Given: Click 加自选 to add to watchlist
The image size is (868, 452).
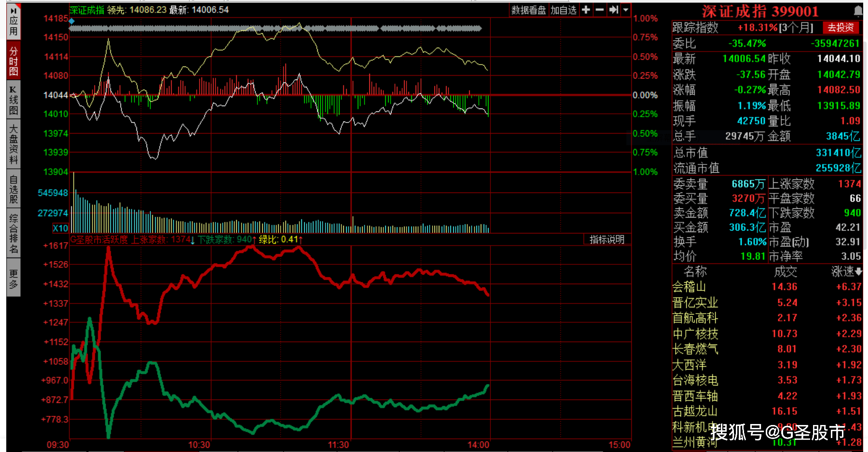Looking at the screenshot, I should click(564, 10).
